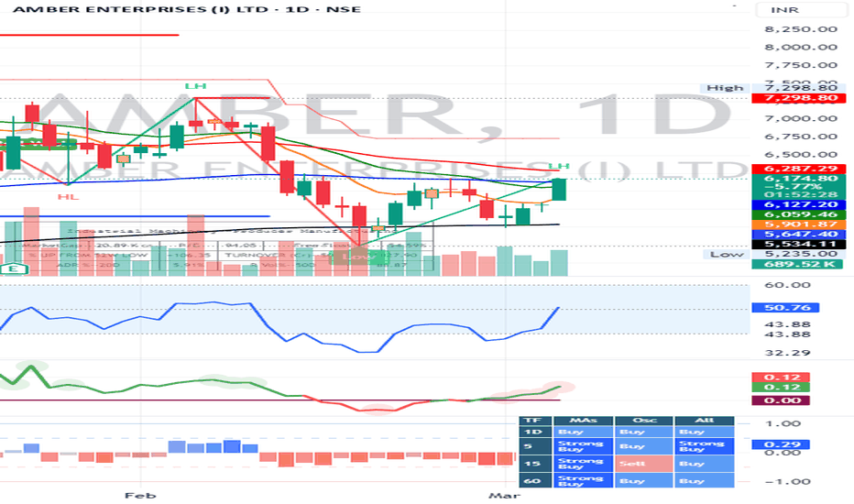The width and height of the screenshot is (854, 504).
Task: Click the 15 timeframe row label
Action: tap(535, 464)
